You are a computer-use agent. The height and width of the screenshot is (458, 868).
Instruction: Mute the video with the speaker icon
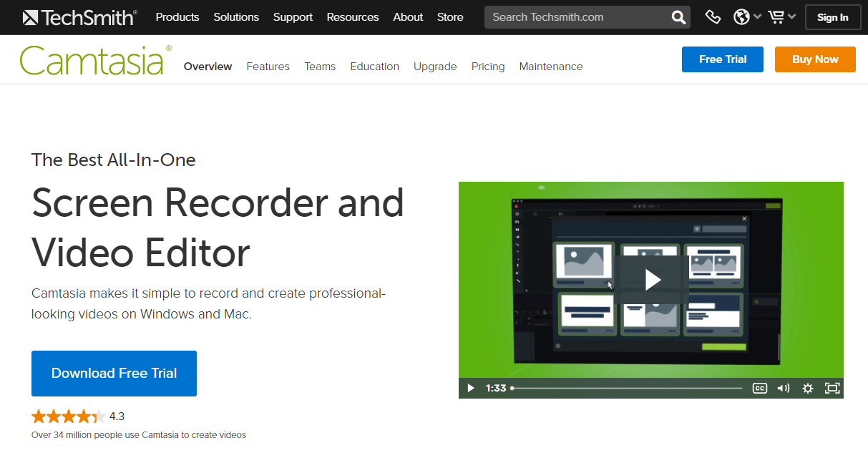pyautogui.click(x=784, y=389)
